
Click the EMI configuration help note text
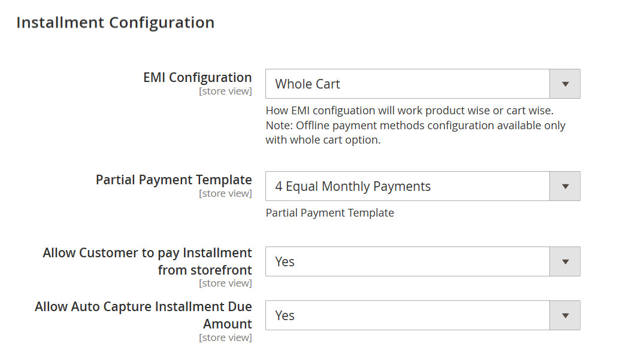tap(410, 110)
